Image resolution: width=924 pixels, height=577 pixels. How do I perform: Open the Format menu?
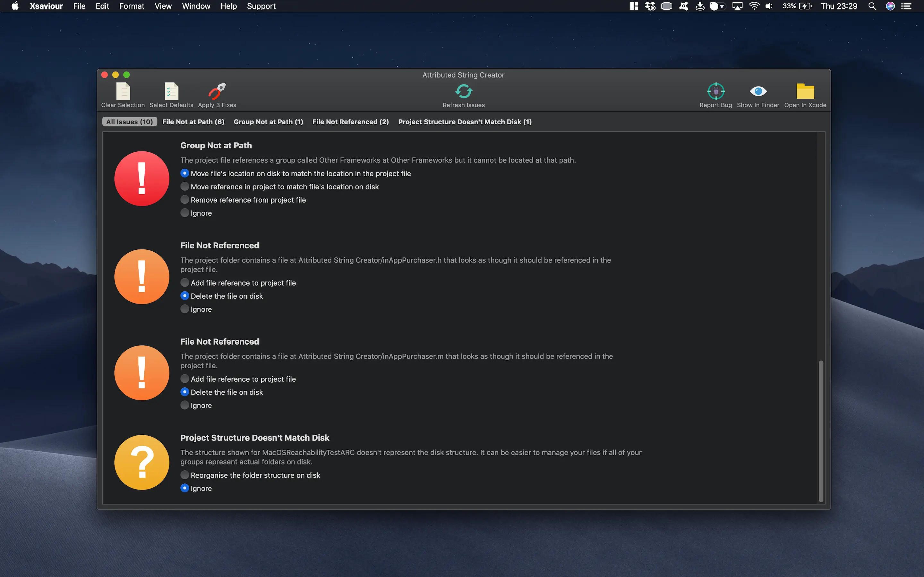131,6
